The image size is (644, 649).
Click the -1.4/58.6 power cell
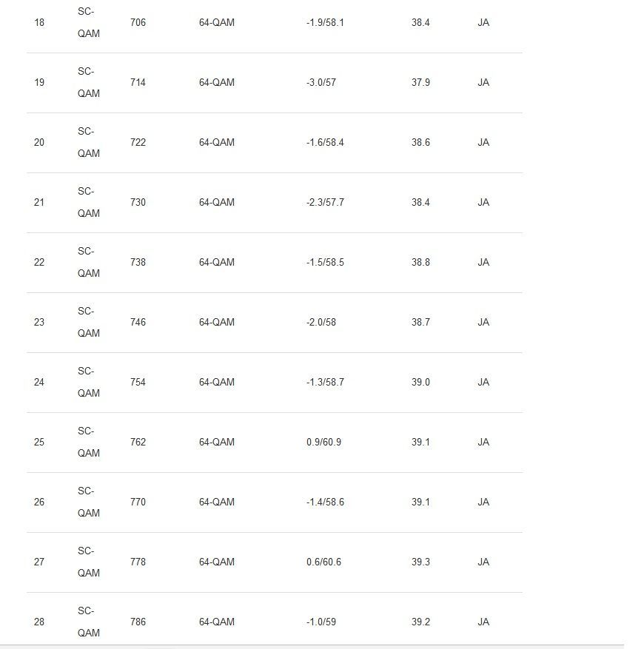tap(324, 502)
